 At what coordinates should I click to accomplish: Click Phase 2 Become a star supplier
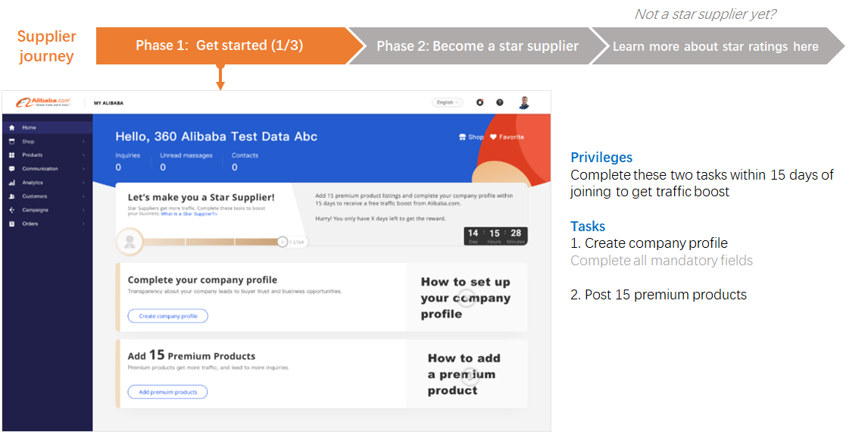pyautogui.click(x=477, y=46)
